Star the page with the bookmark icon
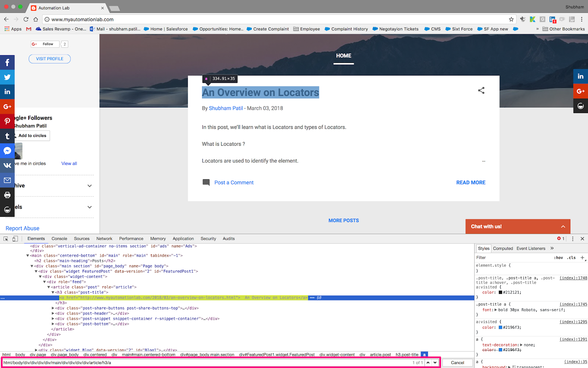The image size is (588, 368). click(511, 19)
